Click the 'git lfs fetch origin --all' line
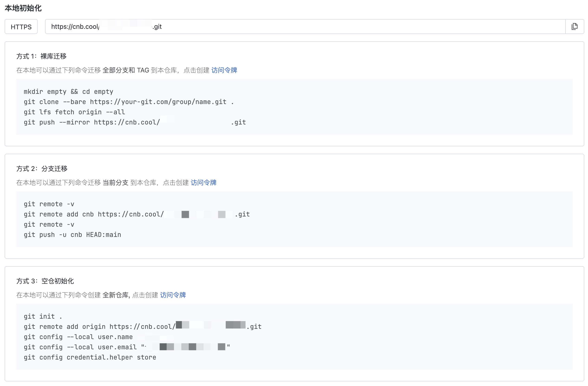 coord(74,112)
